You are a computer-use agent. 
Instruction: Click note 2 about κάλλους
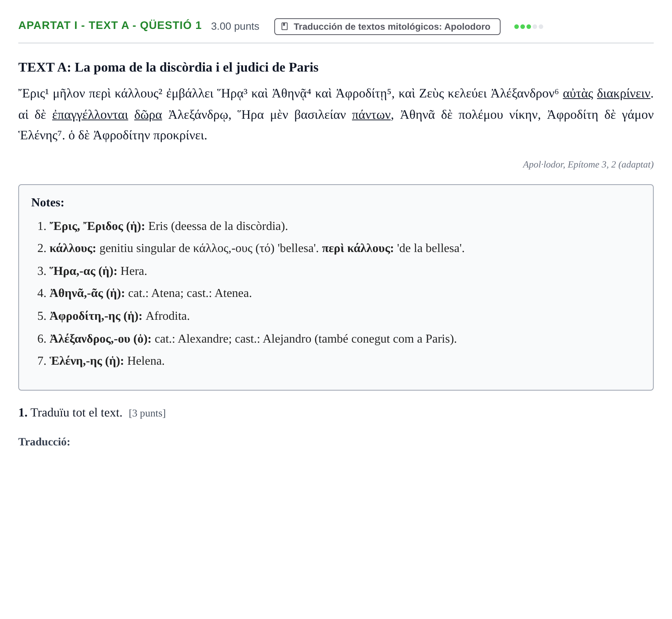pyautogui.click(x=257, y=248)
